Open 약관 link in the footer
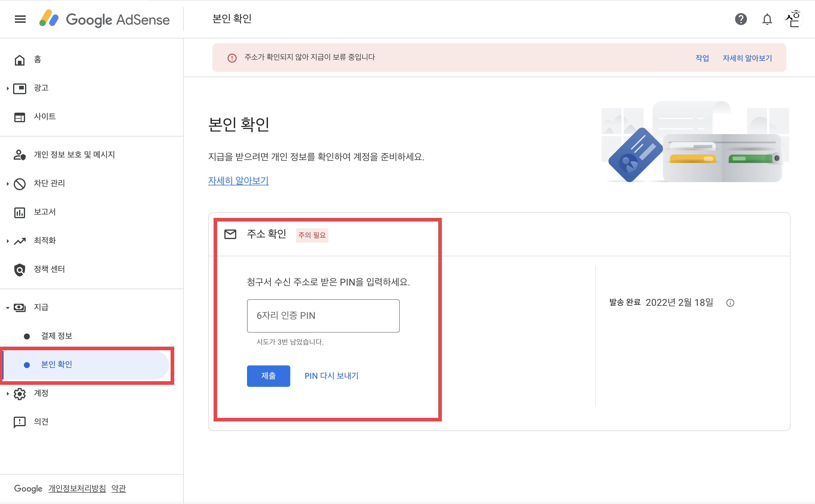This screenshot has width=815, height=504. pyautogui.click(x=118, y=489)
